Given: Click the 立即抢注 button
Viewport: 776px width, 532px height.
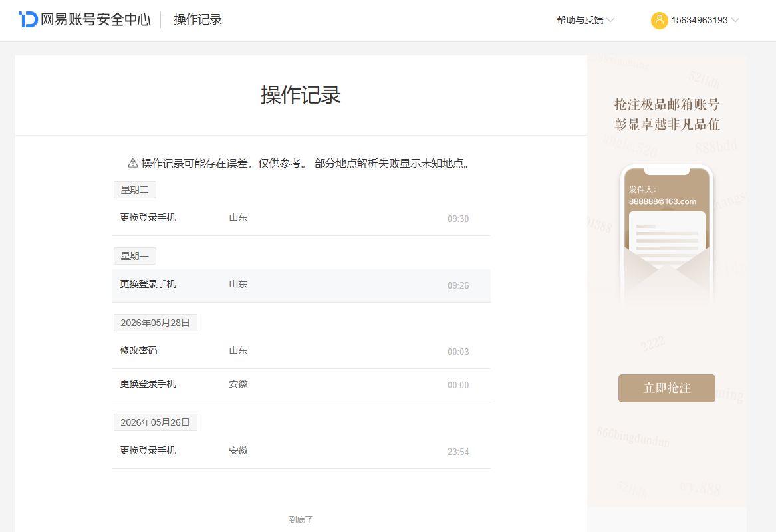Looking at the screenshot, I should point(667,388).
